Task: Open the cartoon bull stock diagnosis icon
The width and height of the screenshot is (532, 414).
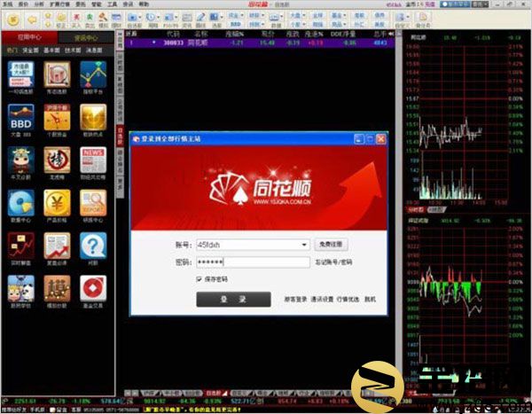Action: (21, 160)
